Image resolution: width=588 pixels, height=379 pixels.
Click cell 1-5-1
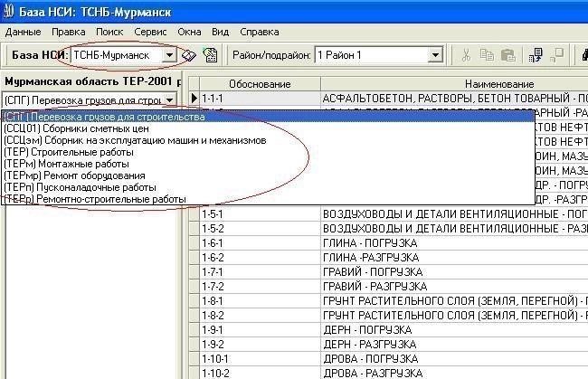click(260, 214)
